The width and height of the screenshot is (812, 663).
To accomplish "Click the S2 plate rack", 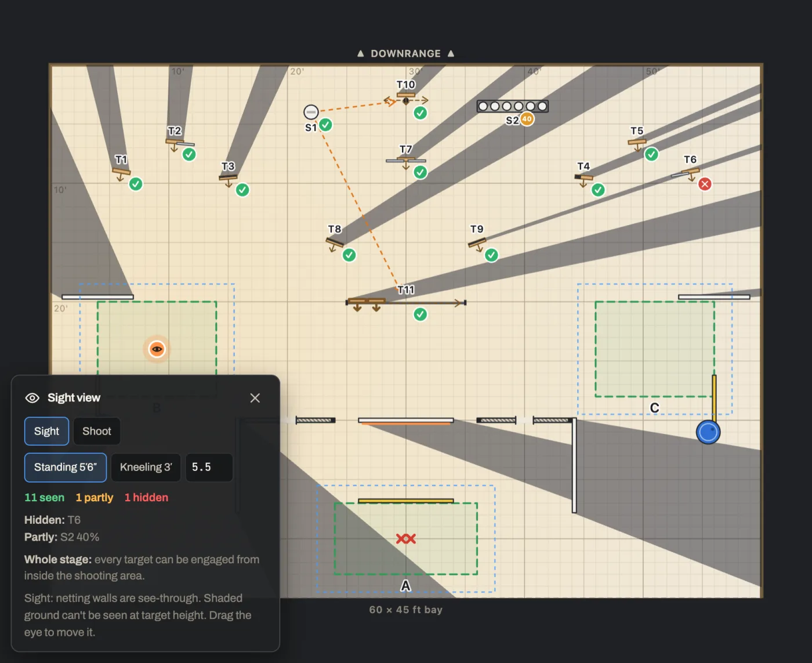I will coord(513,106).
